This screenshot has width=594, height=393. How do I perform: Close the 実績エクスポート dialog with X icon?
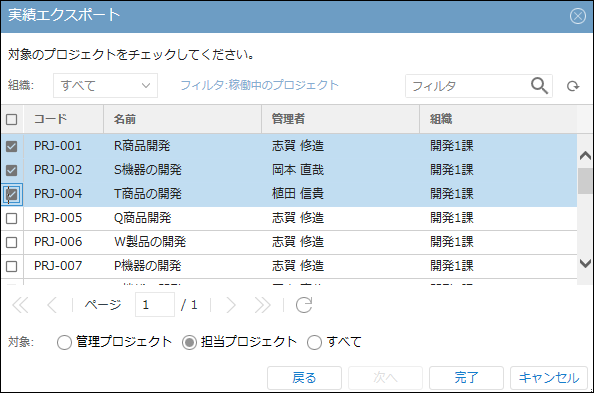pos(578,16)
